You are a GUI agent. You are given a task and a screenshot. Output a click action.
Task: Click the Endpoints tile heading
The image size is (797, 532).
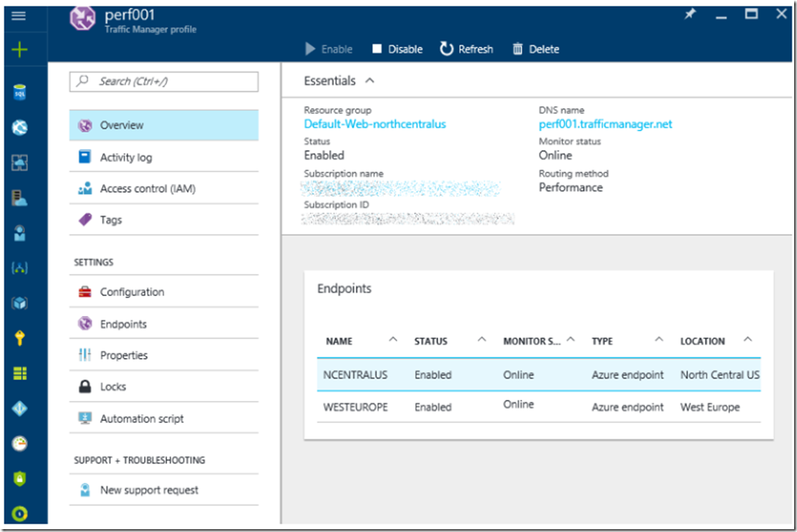point(344,289)
